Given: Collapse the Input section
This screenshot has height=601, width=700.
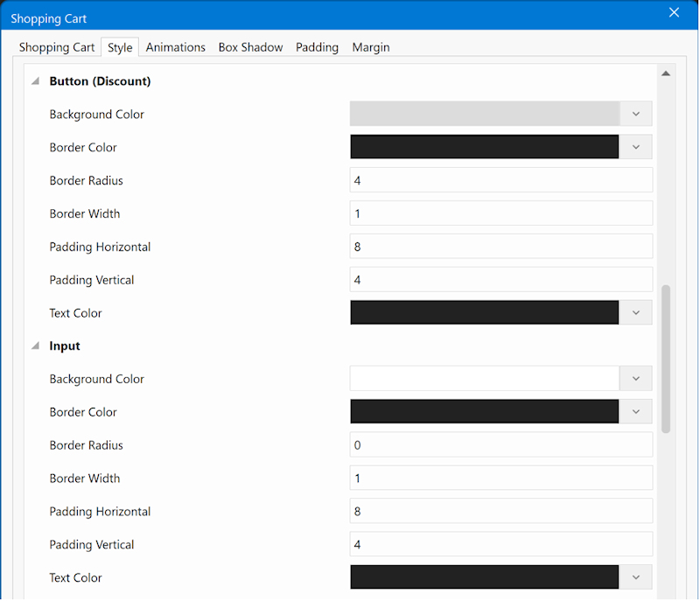Looking at the screenshot, I should pos(36,346).
